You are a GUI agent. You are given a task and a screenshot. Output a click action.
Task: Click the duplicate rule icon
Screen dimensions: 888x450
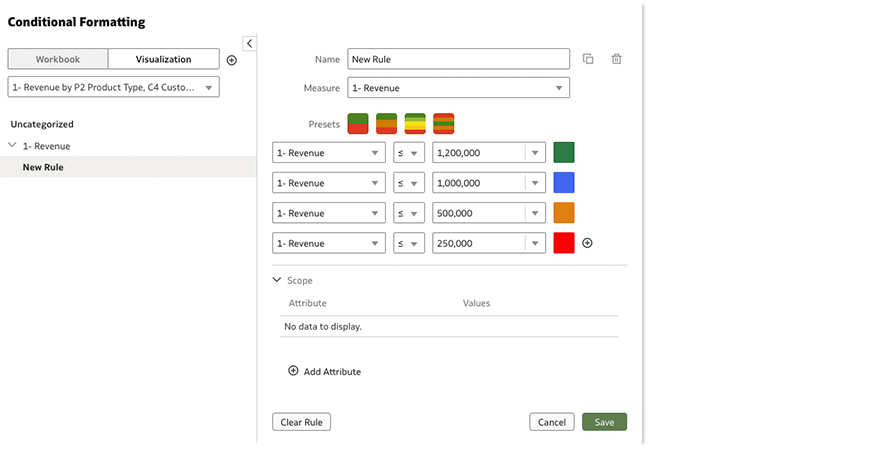click(x=588, y=59)
